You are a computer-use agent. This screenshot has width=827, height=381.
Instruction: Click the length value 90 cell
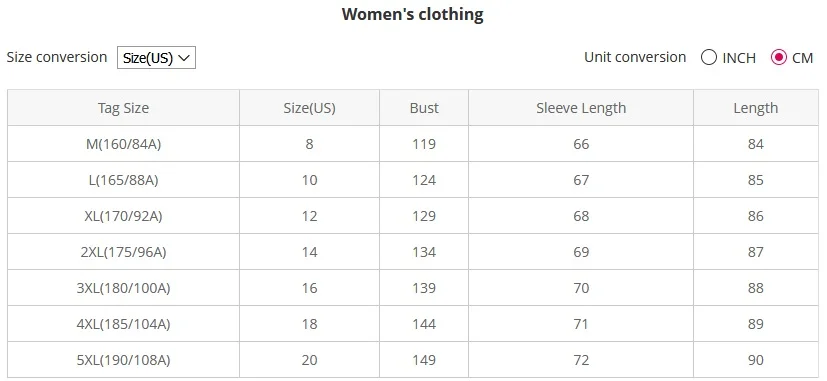pos(756,360)
